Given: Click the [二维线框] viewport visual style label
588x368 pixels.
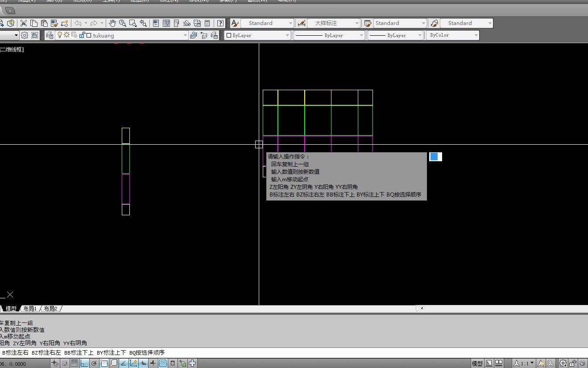Looking at the screenshot, I should [12, 50].
